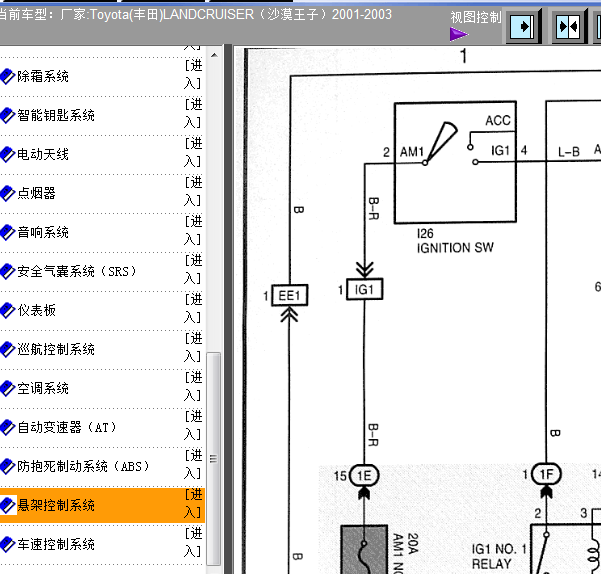Screen dimensions: 601x574
Task: Click the book icon beside 点烟器
Action: tap(7, 194)
